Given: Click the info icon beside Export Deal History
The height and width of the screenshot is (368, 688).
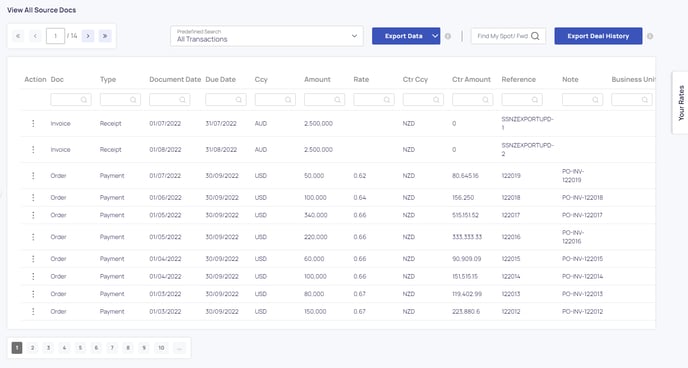Looking at the screenshot, I should [650, 36].
